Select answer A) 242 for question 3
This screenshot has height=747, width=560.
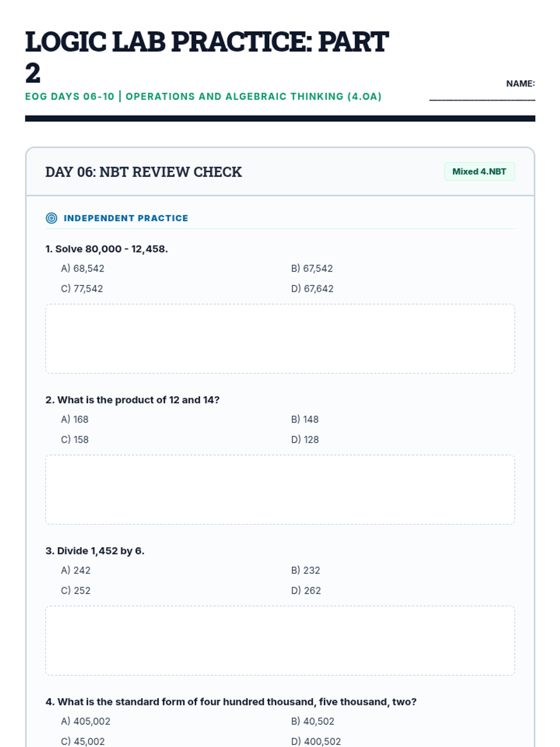pyautogui.click(x=76, y=570)
